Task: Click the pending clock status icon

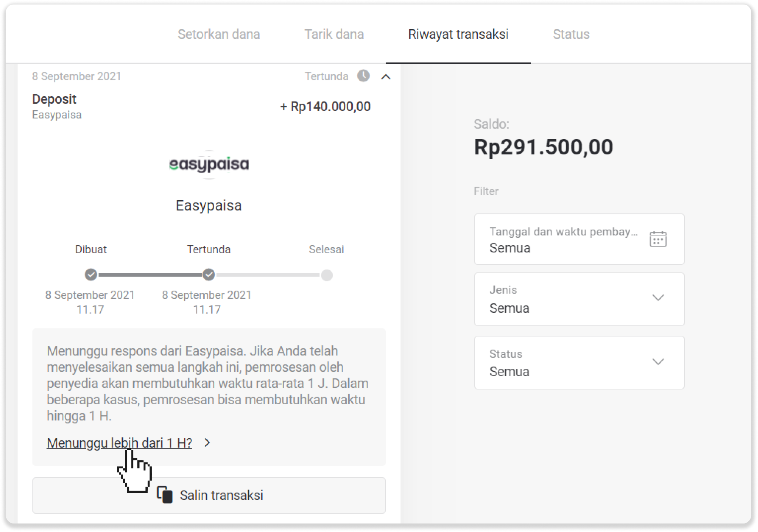Action: point(363,76)
